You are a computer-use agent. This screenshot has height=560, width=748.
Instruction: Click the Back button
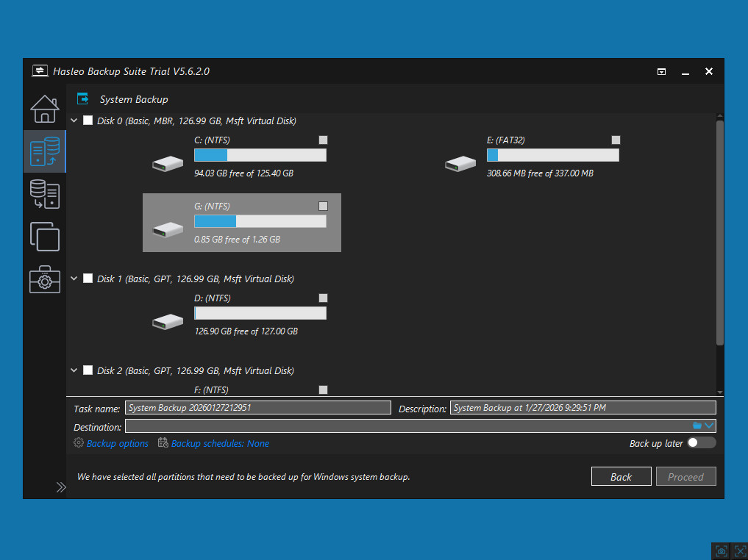click(x=621, y=477)
